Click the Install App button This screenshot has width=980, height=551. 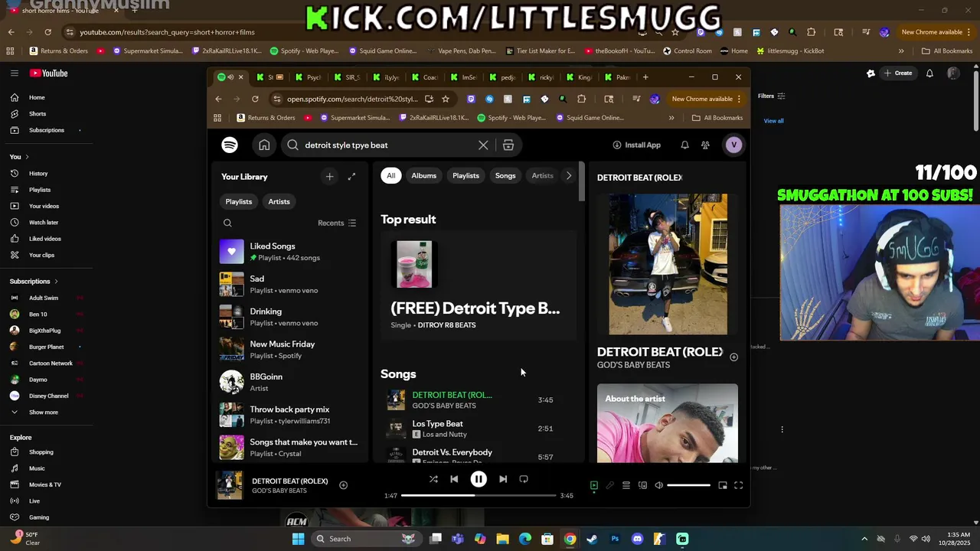pos(636,145)
